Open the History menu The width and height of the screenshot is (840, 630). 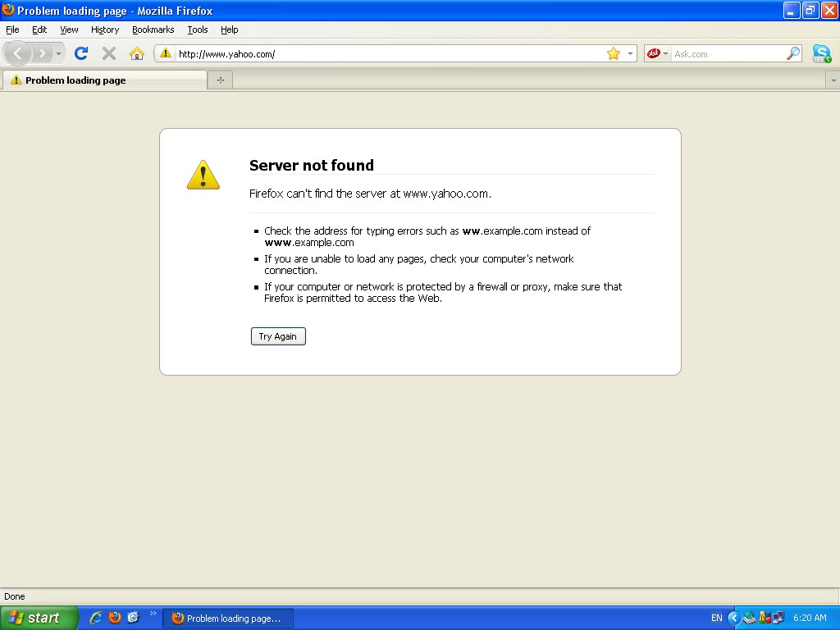coord(105,30)
